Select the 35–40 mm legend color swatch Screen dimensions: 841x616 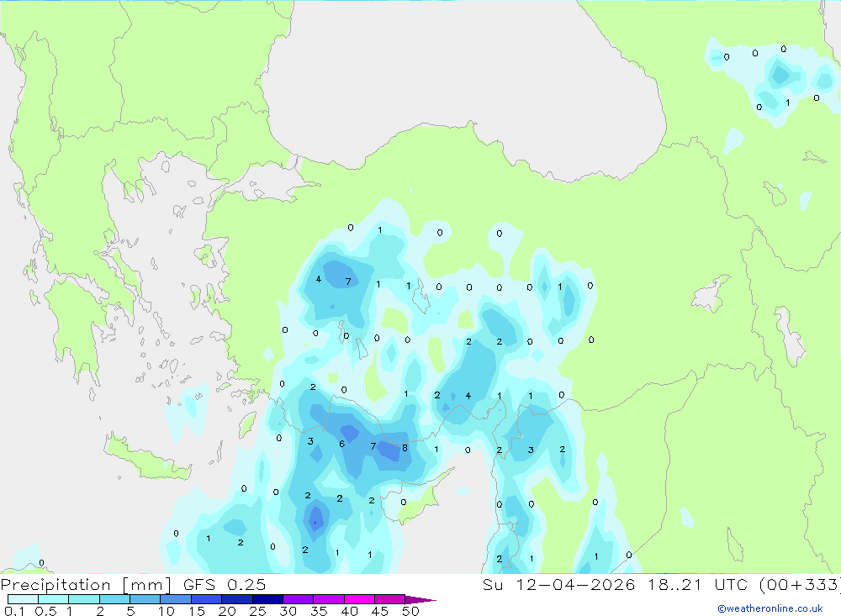(x=329, y=599)
